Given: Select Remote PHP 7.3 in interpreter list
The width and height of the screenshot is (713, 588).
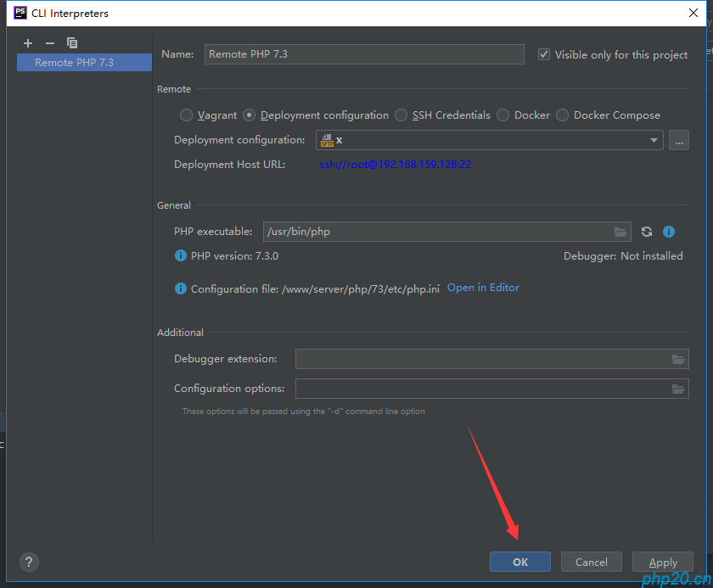Looking at the screenshot, I should click(x=84, y=62).
